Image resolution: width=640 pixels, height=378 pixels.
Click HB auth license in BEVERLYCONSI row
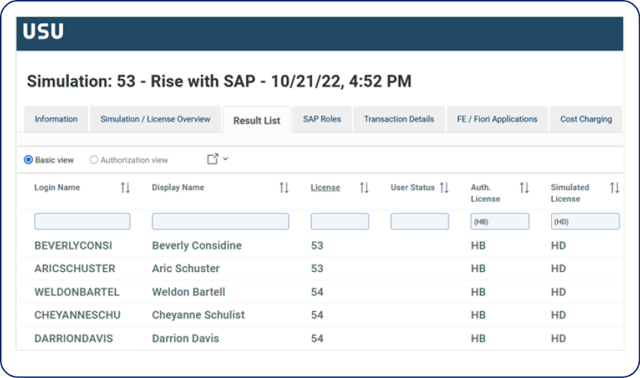tap(478, 246)
